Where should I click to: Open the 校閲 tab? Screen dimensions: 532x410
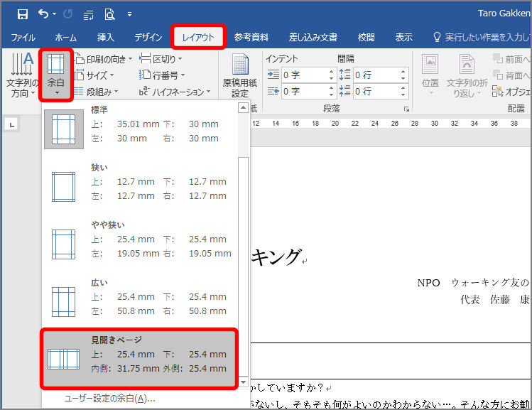point(366,38)
